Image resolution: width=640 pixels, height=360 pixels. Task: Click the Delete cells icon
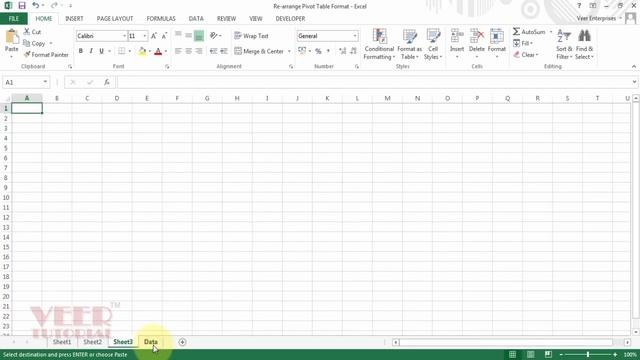tap(477, 36)
